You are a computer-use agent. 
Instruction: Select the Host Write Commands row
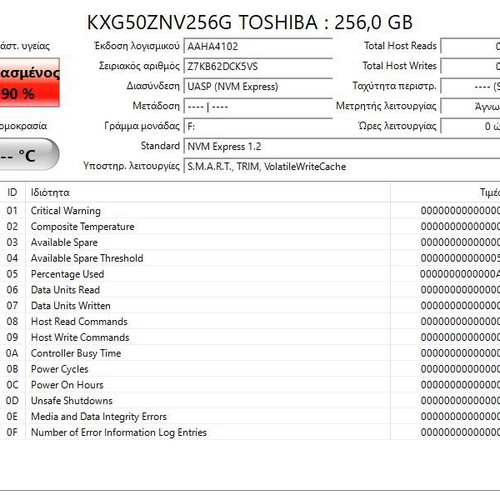point(250,337)
